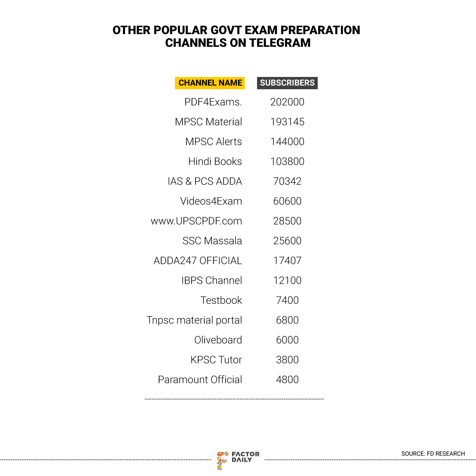Open the www.UPSCPDF.com link text
The image size is (476, 476).
click(x=196, y=221)
